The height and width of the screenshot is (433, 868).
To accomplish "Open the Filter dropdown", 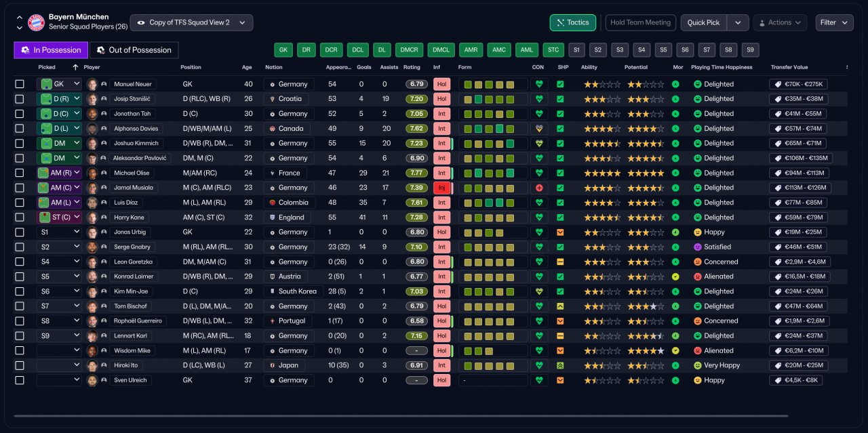I will click(x=834, y=22).
